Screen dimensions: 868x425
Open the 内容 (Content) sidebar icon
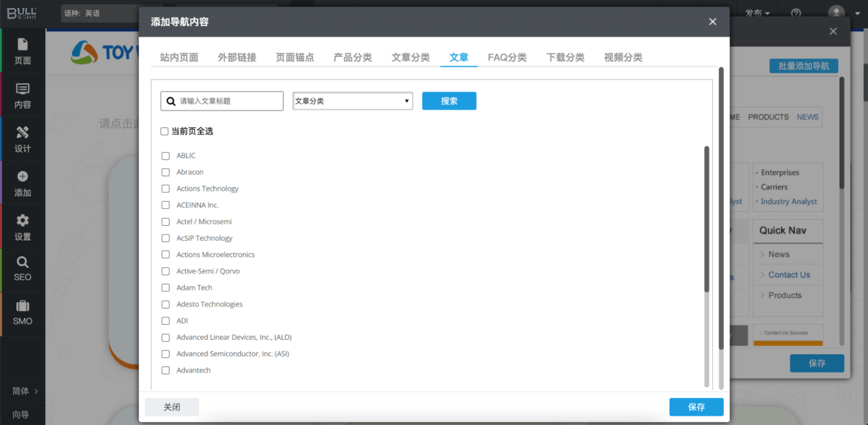[23, 89]
